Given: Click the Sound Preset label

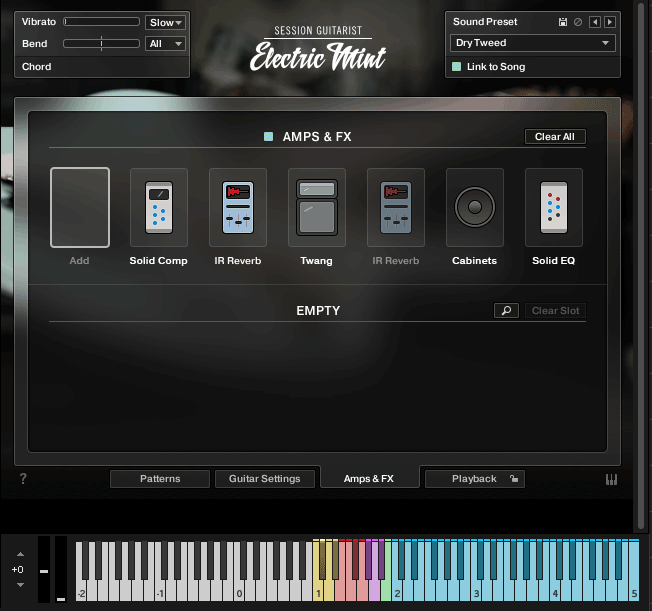Looking at the screenshot, I should coord(485,22).
